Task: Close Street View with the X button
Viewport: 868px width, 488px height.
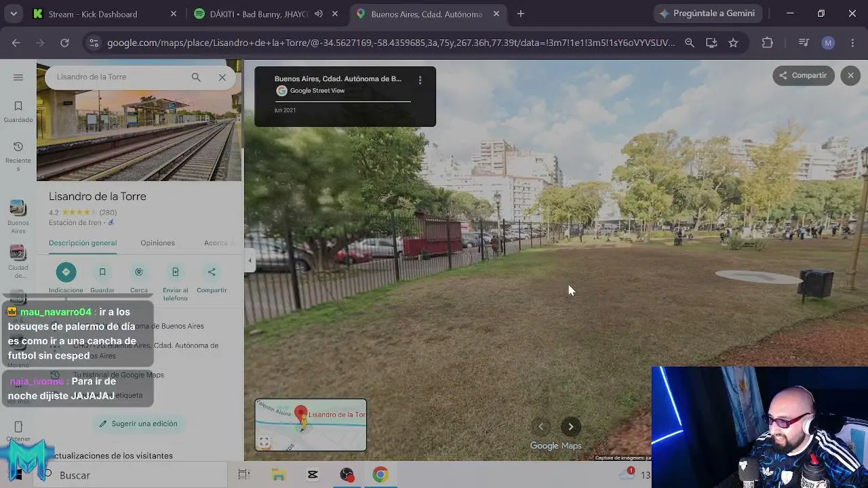Action: (850, 75)
